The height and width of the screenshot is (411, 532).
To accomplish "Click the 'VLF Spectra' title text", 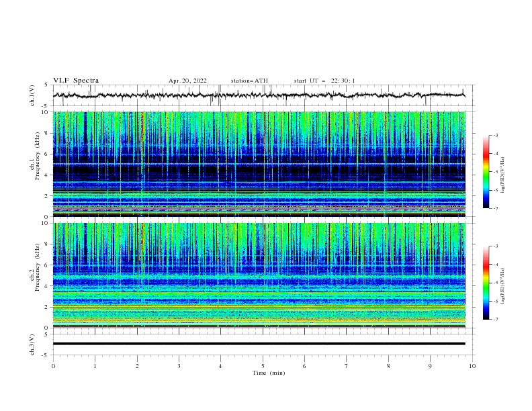I will 76,81.
